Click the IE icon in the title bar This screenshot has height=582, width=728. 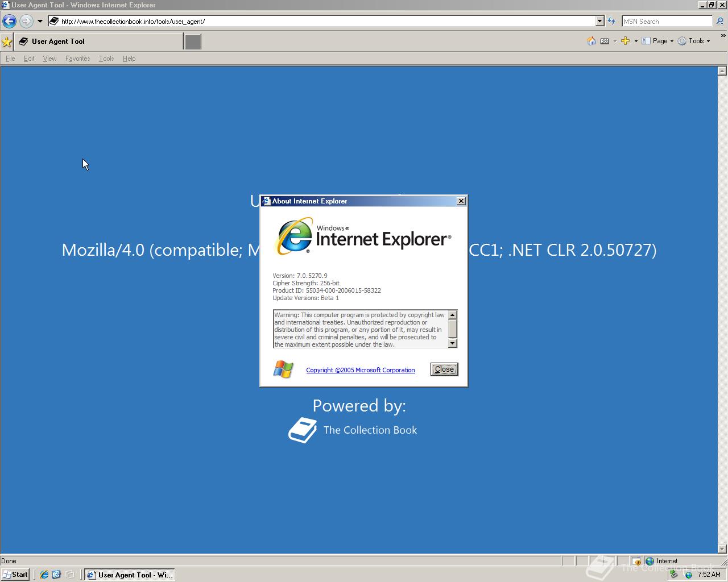(x=6, y=5)
